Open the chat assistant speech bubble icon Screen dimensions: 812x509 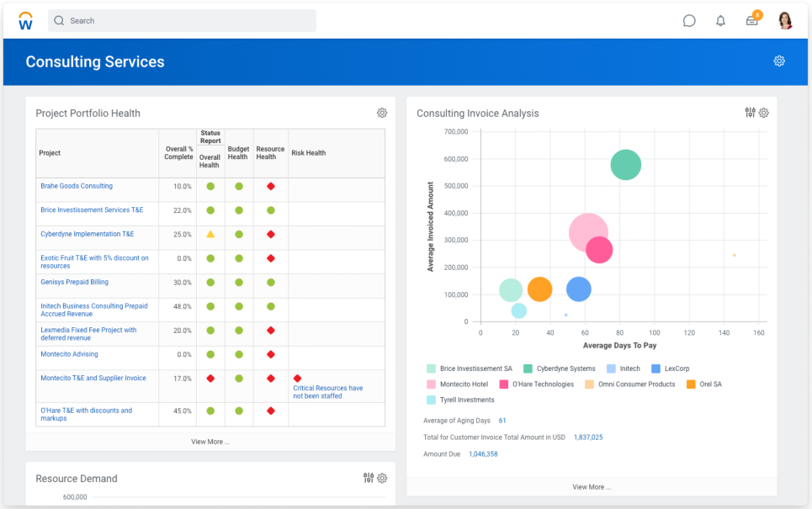[689, 21]
